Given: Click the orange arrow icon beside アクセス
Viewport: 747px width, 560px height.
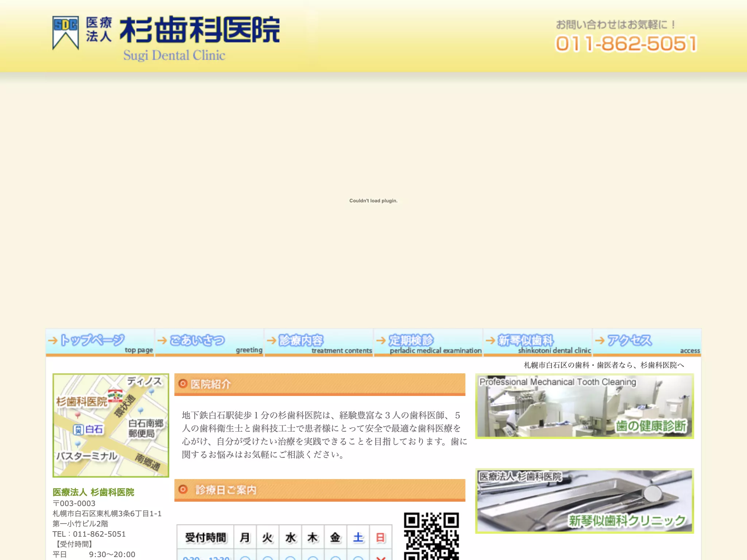Looking at the screenshot, I should (x=600, y=341).
